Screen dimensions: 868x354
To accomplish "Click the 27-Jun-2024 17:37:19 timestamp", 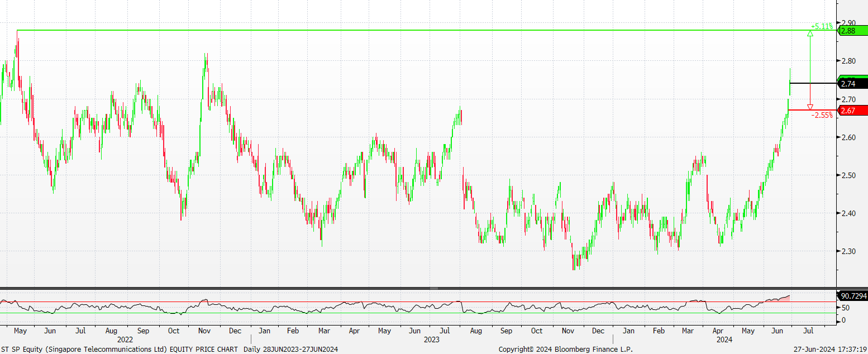I will coord(829,349).
